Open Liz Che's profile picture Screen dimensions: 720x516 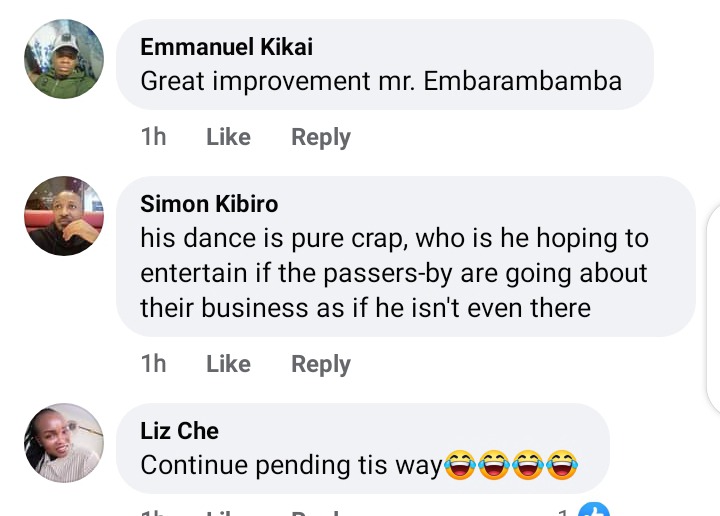coord(64,443)
